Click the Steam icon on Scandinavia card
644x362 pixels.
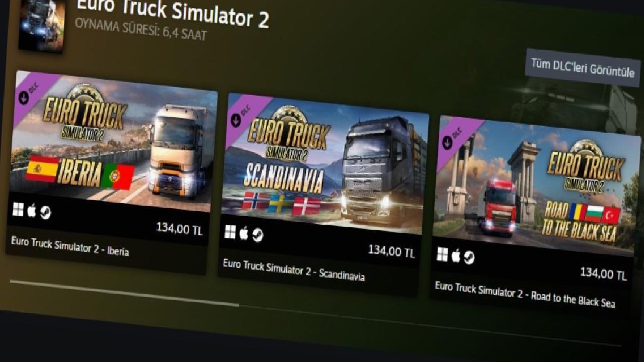click(x=257, y=235)
